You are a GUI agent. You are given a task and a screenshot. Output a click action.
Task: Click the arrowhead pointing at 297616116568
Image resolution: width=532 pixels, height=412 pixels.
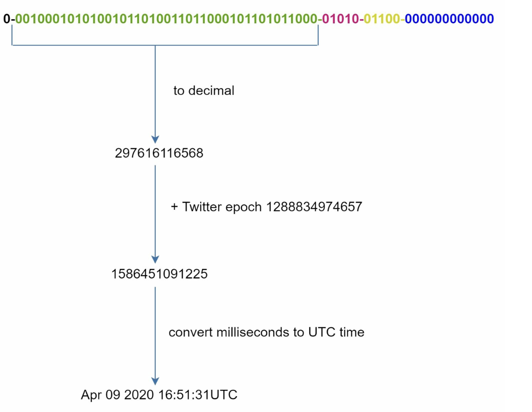155,139
